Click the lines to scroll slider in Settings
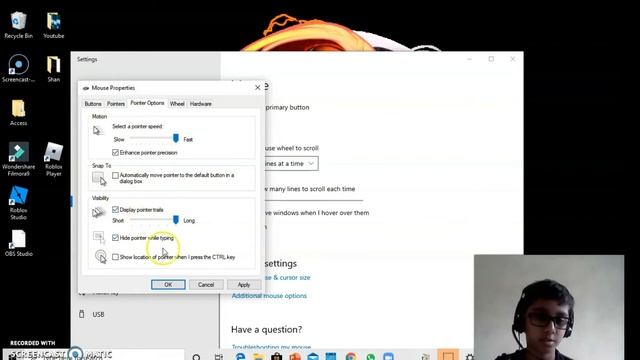This screenshot has height=360, width=640. click(313, 200)
